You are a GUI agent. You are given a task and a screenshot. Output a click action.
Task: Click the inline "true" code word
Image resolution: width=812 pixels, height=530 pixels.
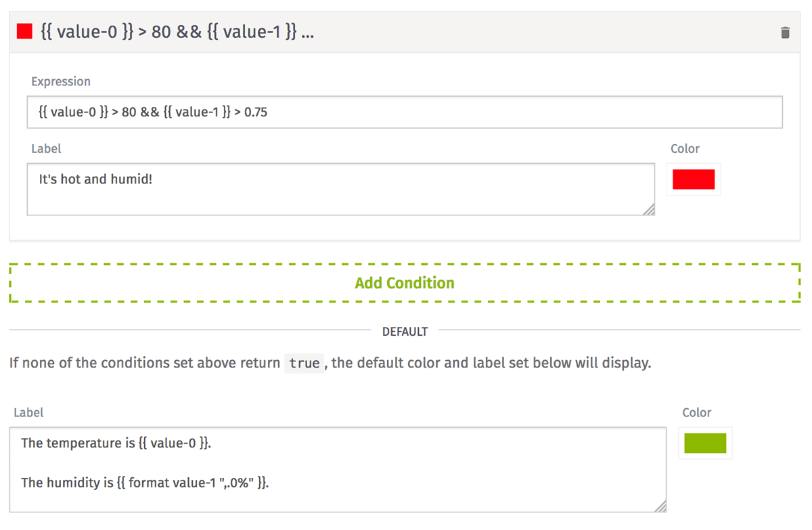304,363
